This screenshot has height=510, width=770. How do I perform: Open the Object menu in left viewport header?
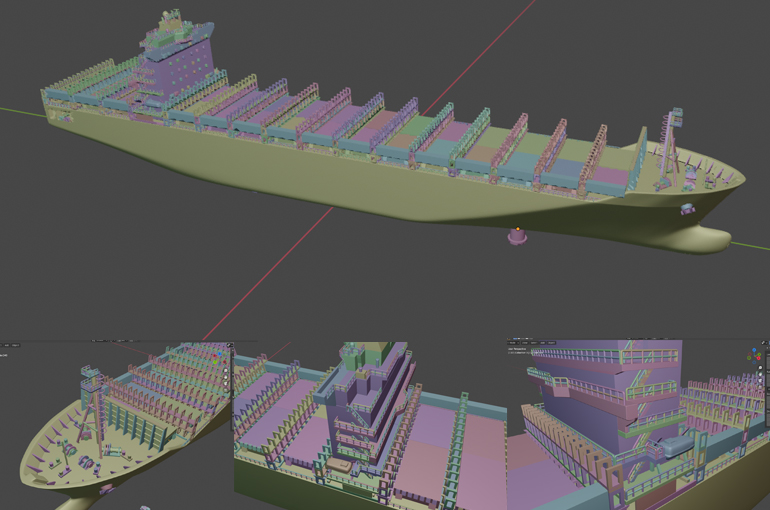tap(15, 345)
